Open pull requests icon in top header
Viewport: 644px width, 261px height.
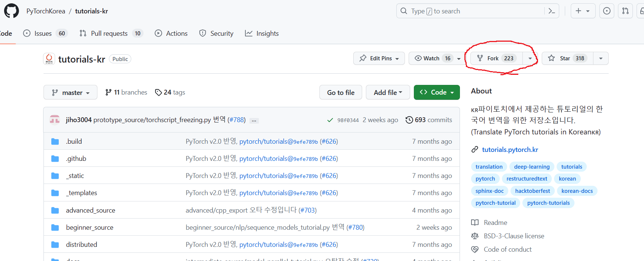[625, 11]
